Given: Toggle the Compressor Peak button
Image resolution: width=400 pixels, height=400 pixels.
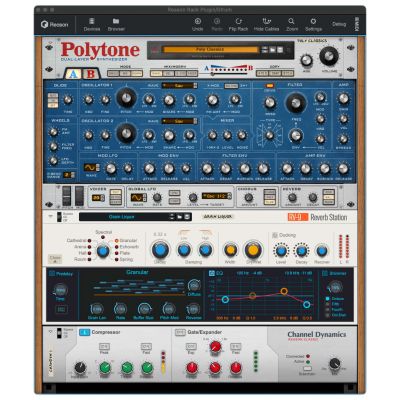Looking at the screenshot, I should click(104, 347).
